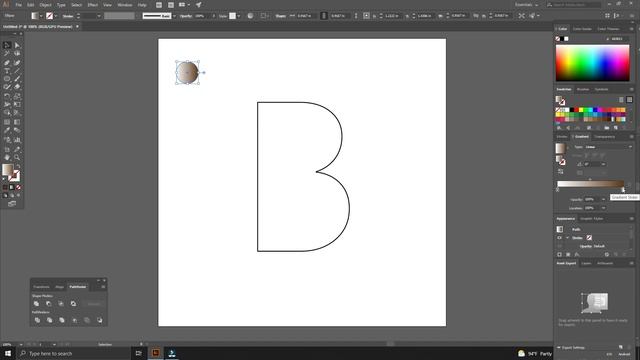Viewport: 640px width, 360px height.
Task: Open gradient stop Opacity dropdown
Action: tap(603, 199)
